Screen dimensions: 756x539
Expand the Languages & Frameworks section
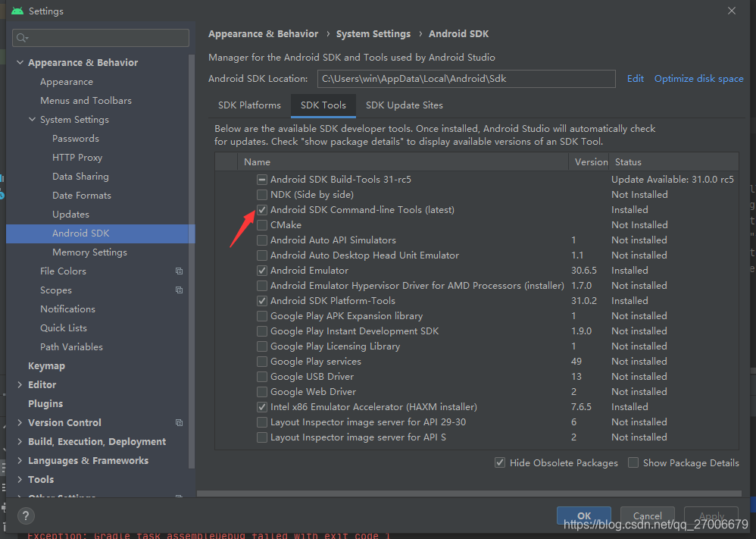click(20, 460)
